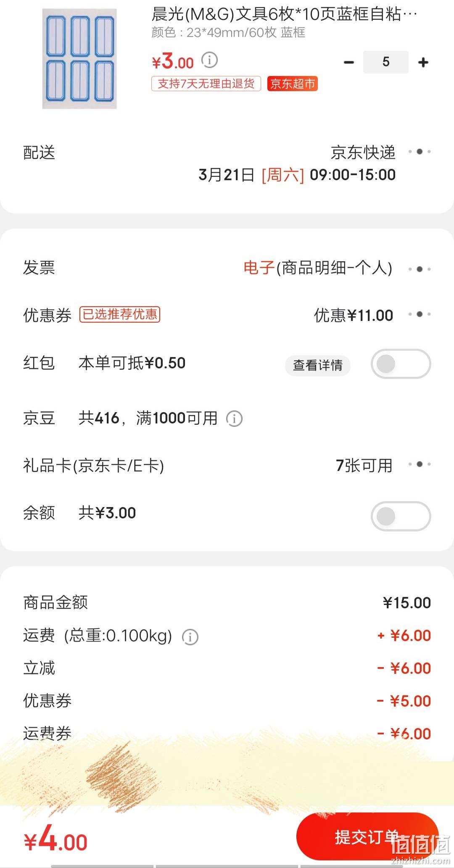Expand the 京东快递 delivery method row
The image size is (454, 868).
click(363, 153)
